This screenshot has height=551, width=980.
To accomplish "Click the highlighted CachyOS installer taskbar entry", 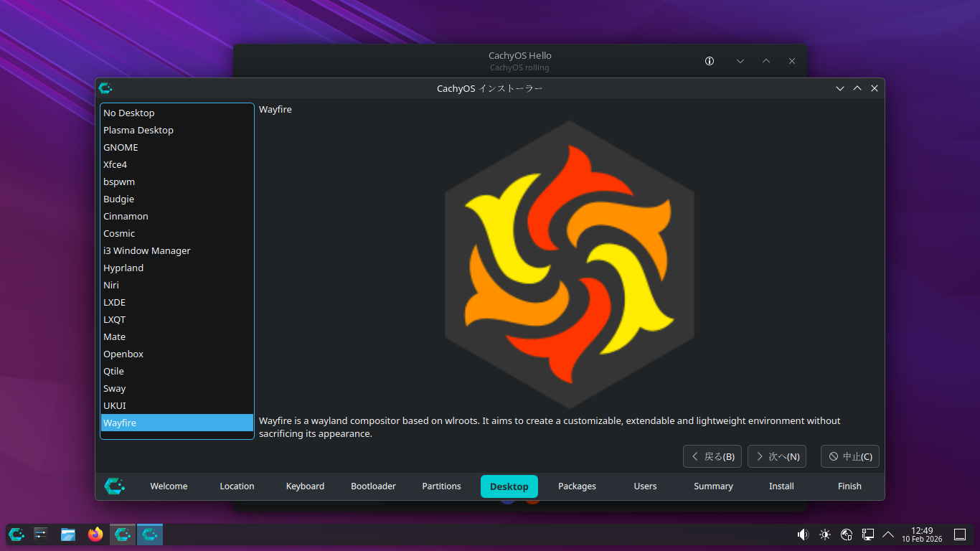I will point(150,534).
